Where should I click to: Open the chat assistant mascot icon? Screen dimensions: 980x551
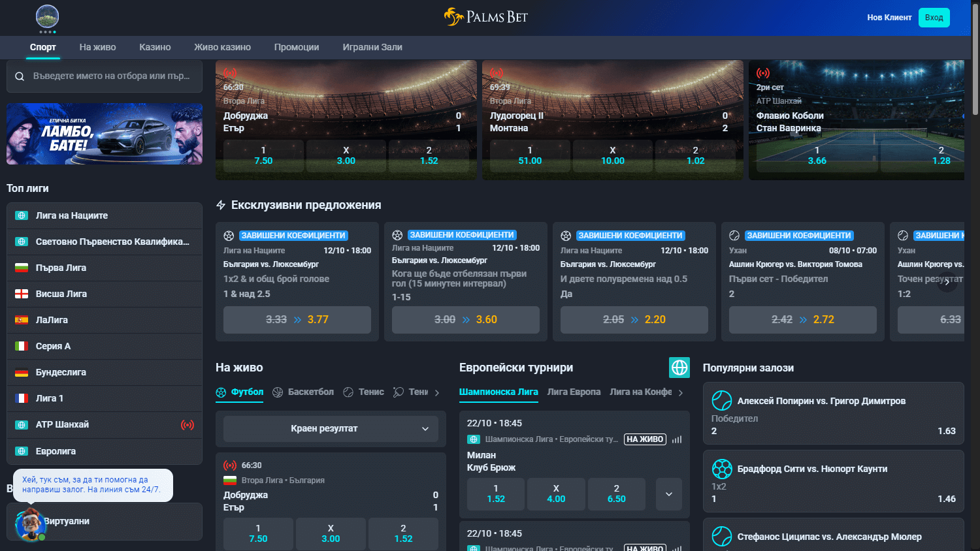pyautogui.click(x=29, y=524)
